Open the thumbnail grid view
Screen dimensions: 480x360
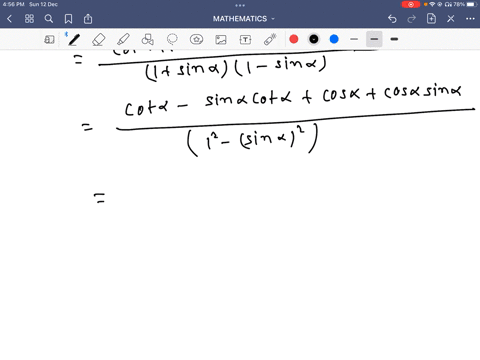[x=29, y=19]
